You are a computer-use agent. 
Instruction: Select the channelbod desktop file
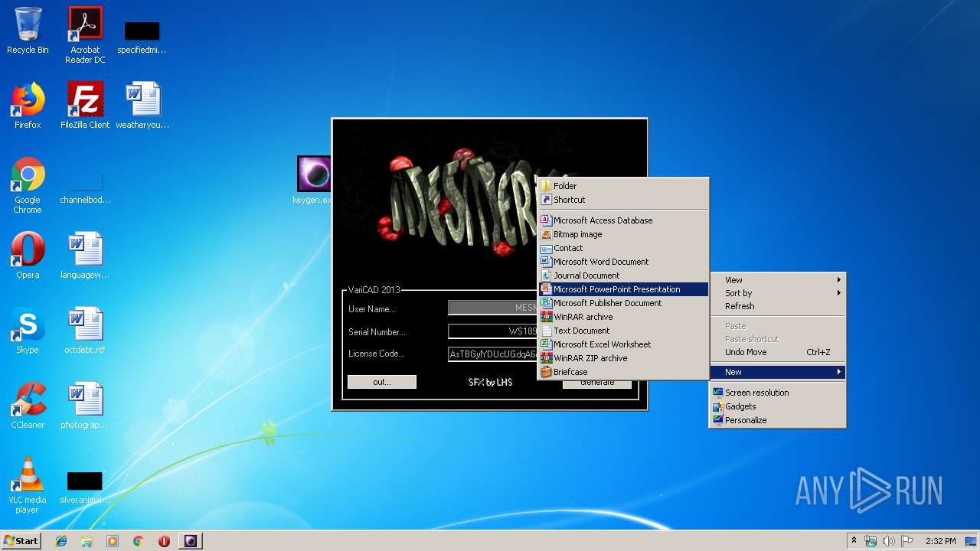[x=85, y=187]
